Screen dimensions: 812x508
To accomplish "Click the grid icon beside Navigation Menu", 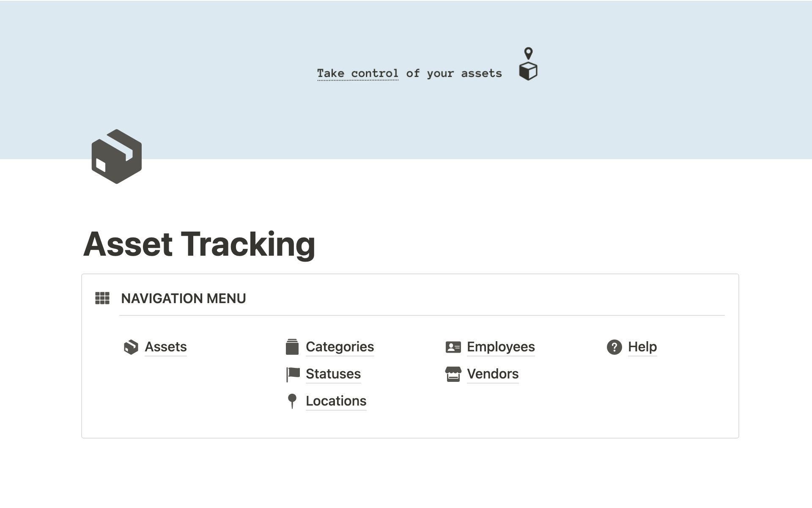I will 102,298.
